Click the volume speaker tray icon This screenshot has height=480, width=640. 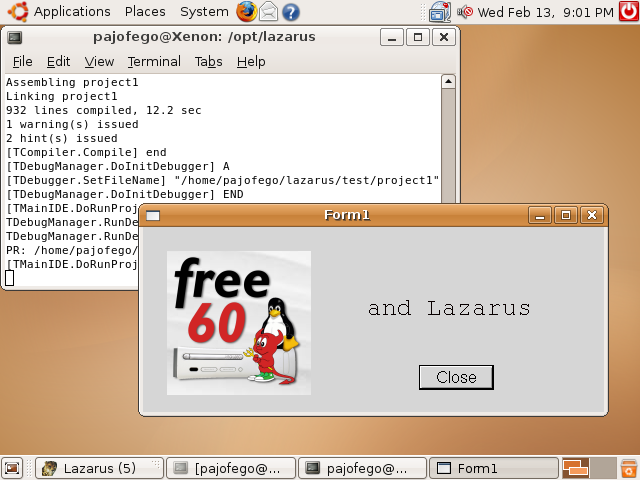(x=466, y=12)
